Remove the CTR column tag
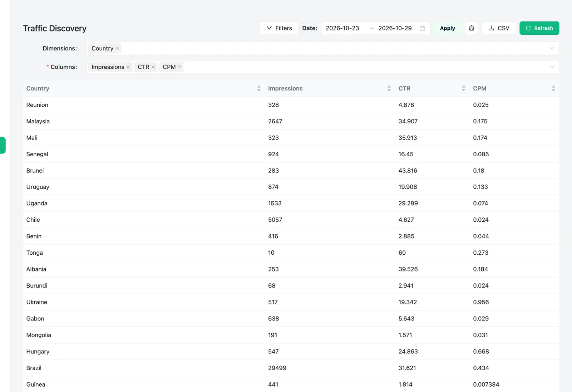The height and width of the screenshot is (392, 572). [153, 67]
